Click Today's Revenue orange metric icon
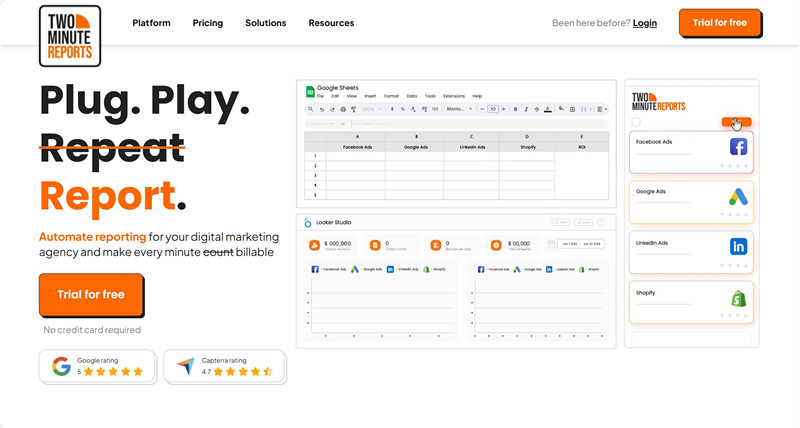The image size is (800, 428). pyautogui.click(x=314, y=245)
